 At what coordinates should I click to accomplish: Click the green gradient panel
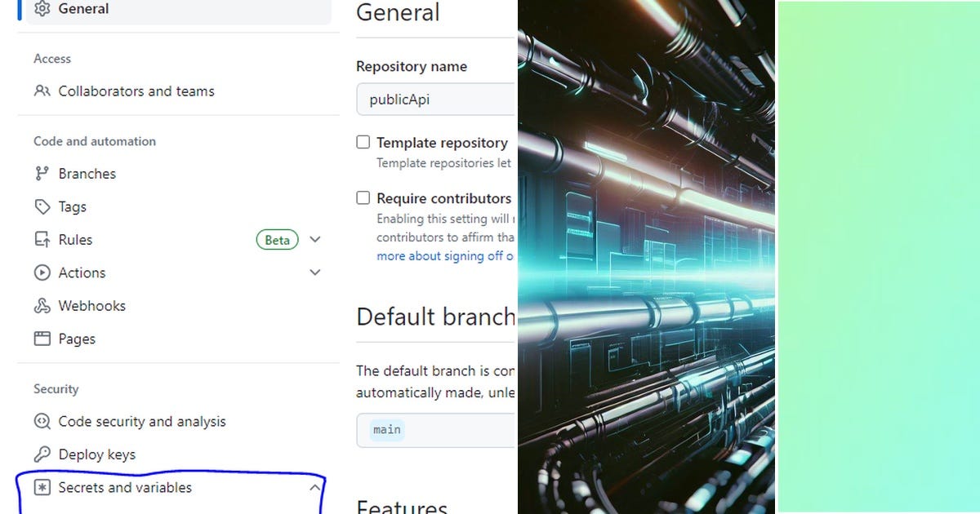tap(878, 257)
